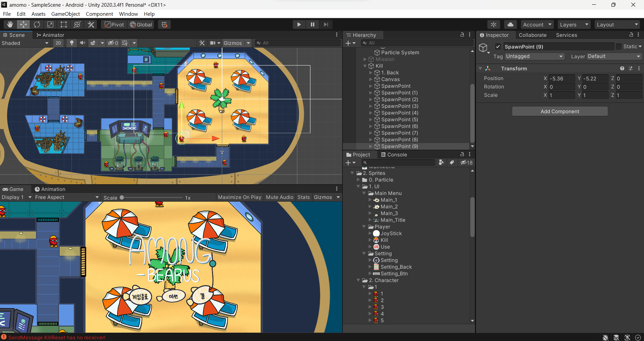The image size is (644, 341).
Task: Open Transform help icon
Action: 622,68
